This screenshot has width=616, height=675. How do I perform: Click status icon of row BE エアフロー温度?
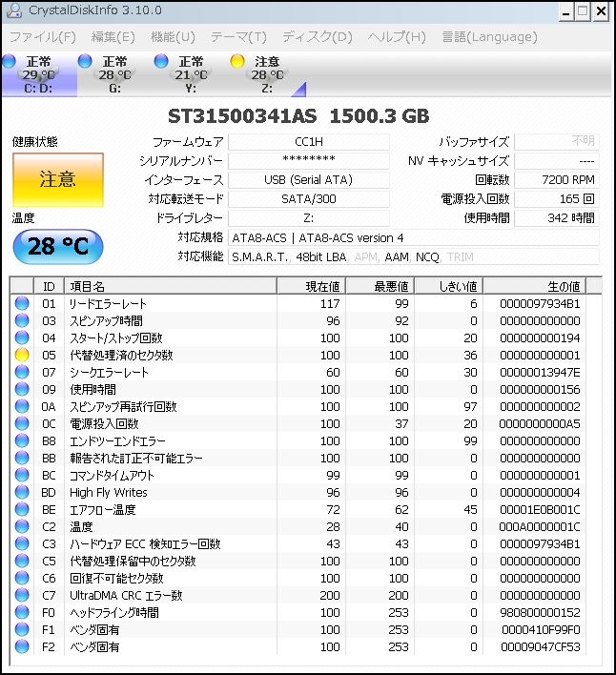point(22,509)
